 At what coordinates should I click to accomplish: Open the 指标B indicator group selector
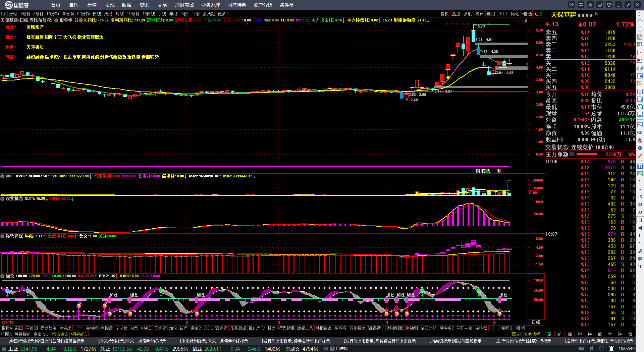[506, 328]
